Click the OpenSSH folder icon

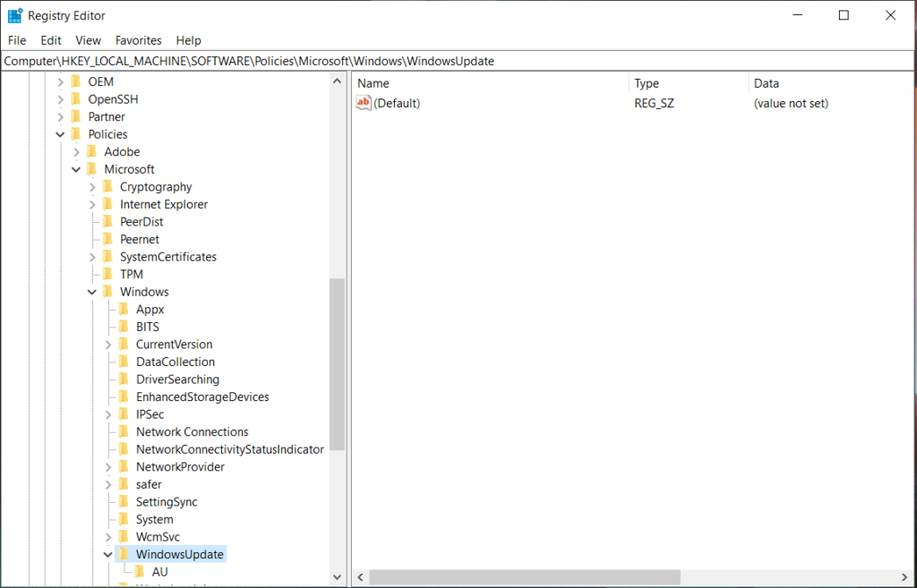point(76,99)
